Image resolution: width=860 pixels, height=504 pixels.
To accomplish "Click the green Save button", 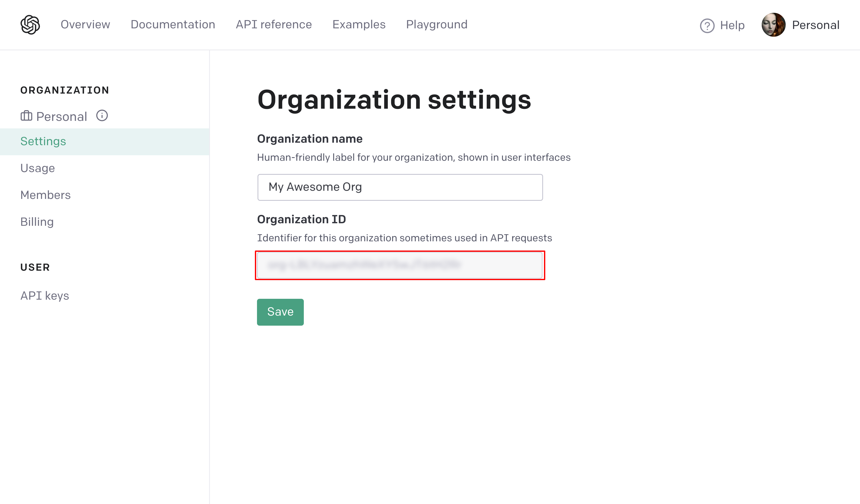I will (280, 312).
